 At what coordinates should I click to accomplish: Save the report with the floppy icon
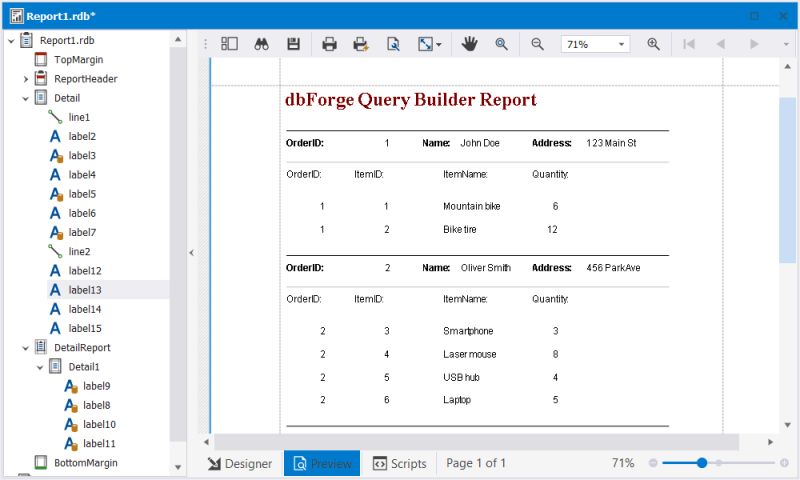[293, 44]
